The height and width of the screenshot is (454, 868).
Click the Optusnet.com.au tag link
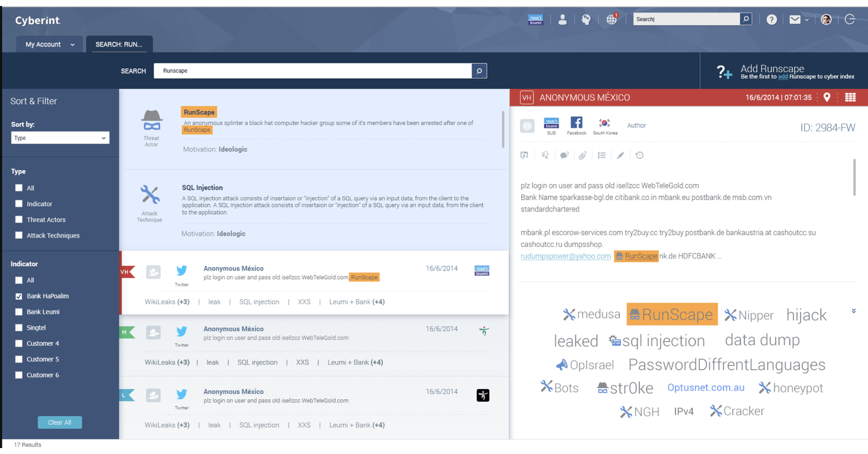[706, 388]
